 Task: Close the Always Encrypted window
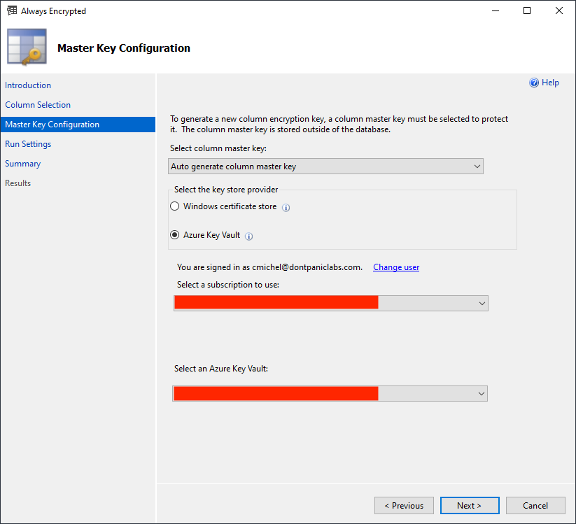click(559, 11)
